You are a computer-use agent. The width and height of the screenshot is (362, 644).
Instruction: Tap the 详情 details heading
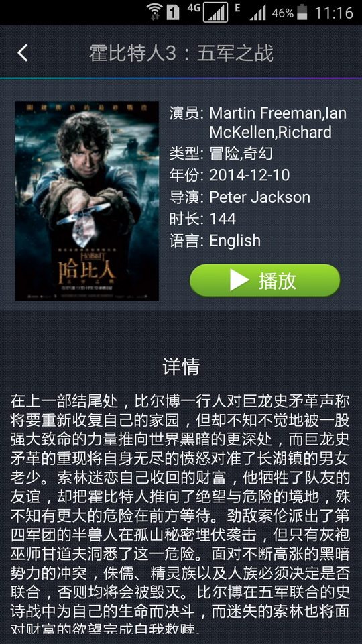coord(181,366)
